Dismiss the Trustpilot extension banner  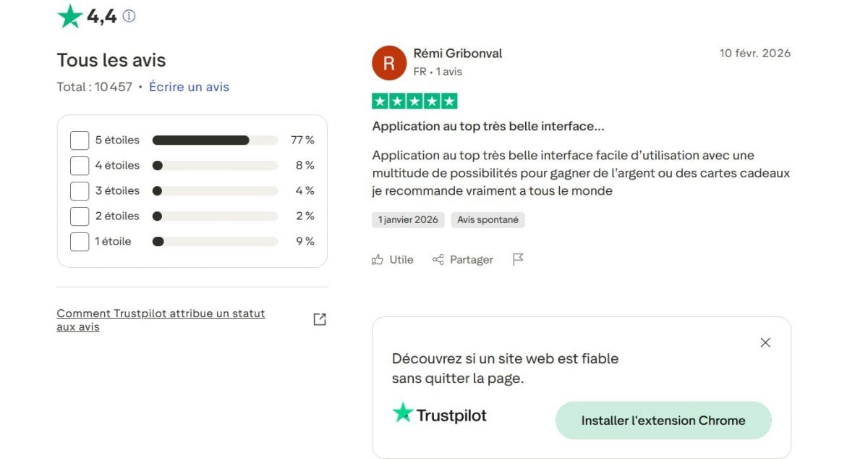coord(765,342)
